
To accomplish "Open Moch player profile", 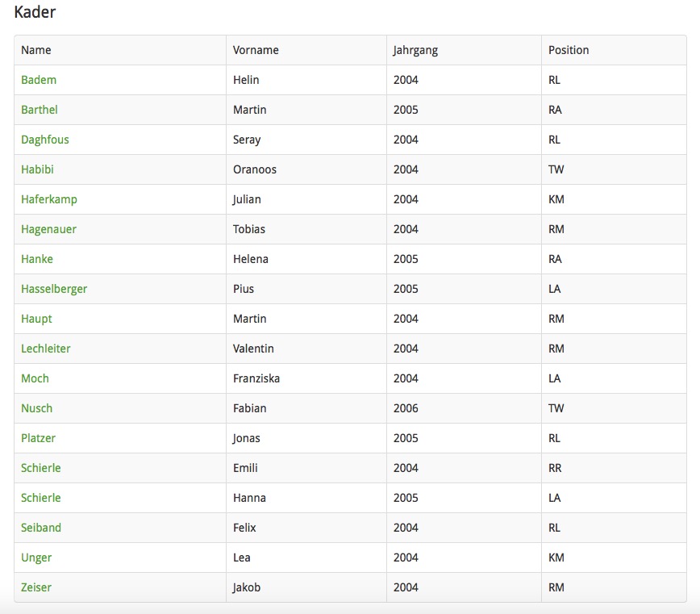I will pos(35,378).
